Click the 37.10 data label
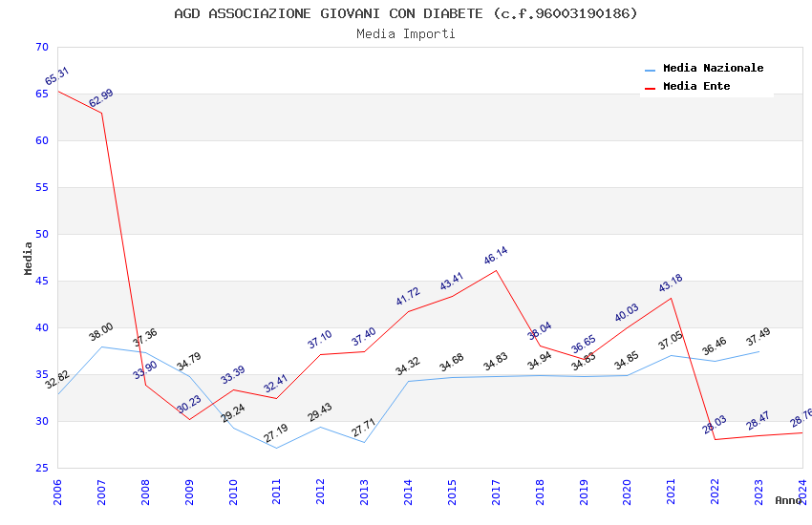This screenshot has width=812, height=525. click(319, 339)
